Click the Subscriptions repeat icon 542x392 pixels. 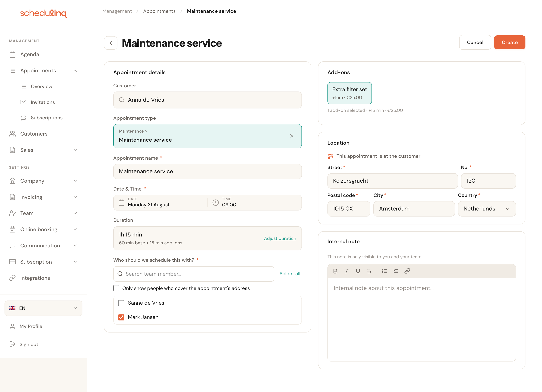[23, 118]
